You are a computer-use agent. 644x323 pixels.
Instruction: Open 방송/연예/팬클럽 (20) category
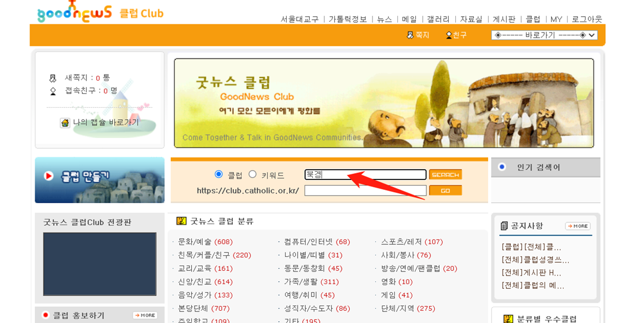(419, 269)
